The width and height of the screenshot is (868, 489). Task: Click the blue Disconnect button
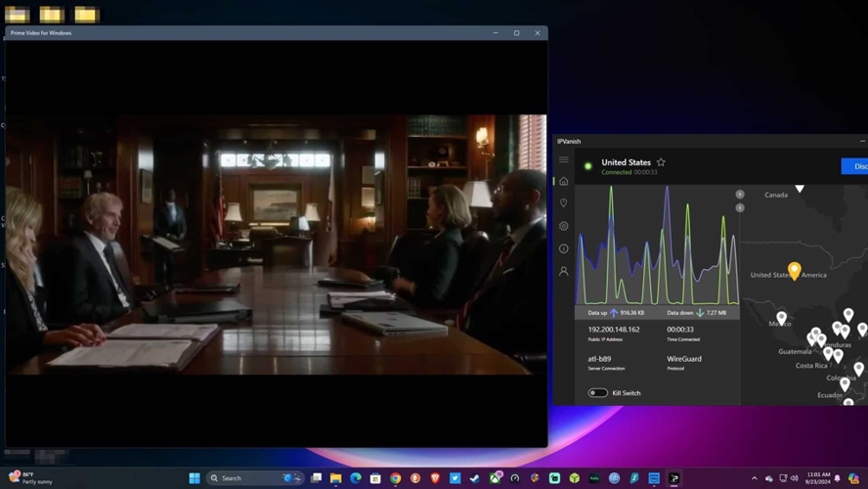(x=855, y=166)
